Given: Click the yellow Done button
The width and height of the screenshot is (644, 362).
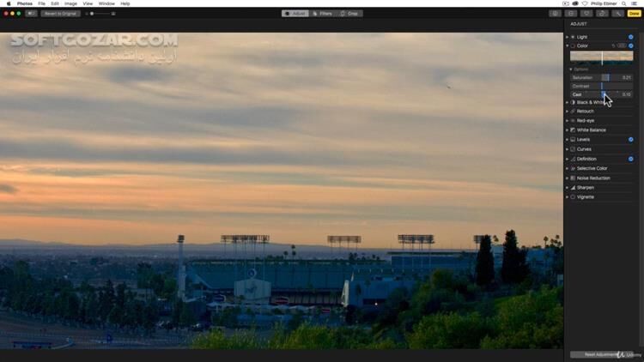Looking at the screenshot, I should point(634,13).
